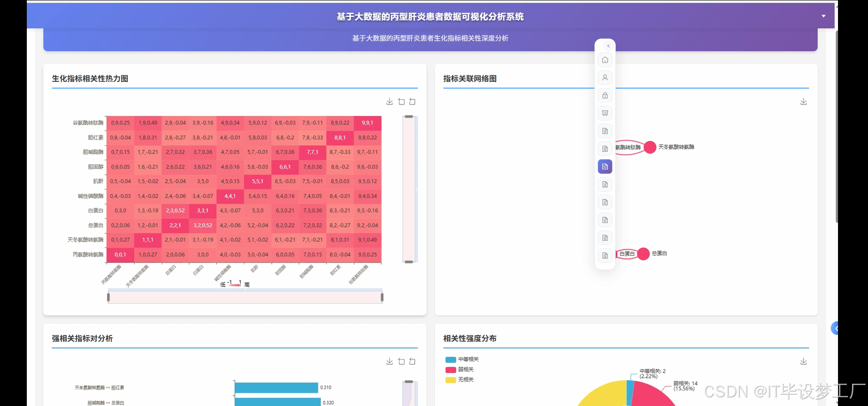Click the 总蛋白 node in network graph

[x=644, y=254]
